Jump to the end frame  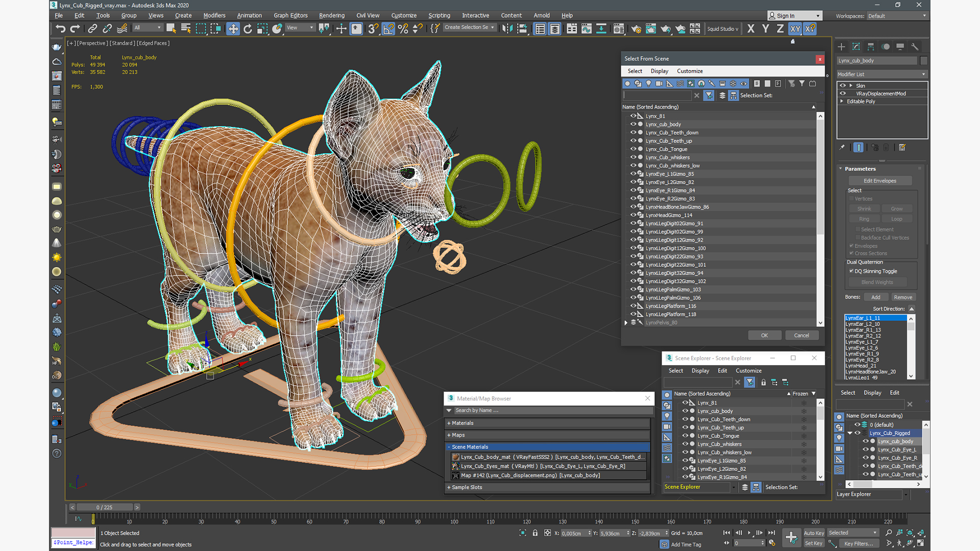pos(772,533)
